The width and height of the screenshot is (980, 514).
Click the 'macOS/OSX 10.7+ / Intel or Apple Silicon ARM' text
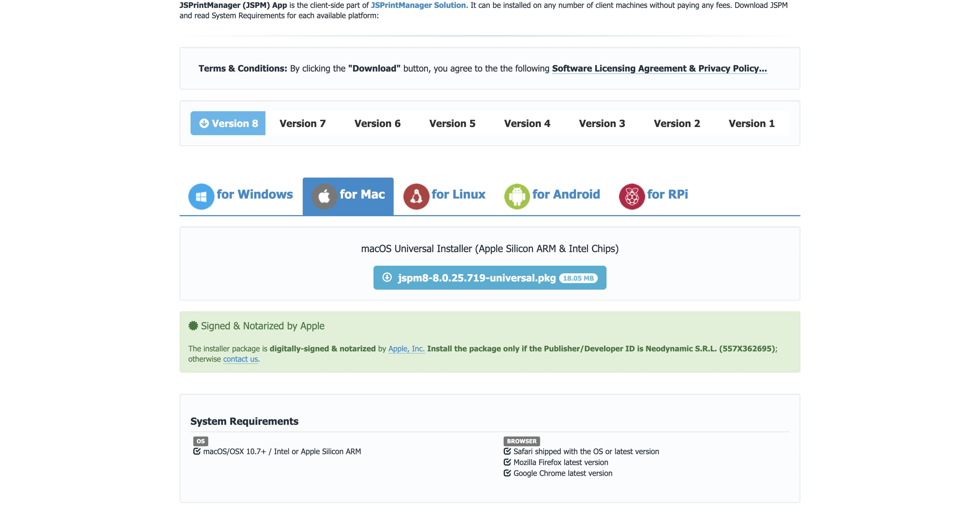[x=282, y=451]
